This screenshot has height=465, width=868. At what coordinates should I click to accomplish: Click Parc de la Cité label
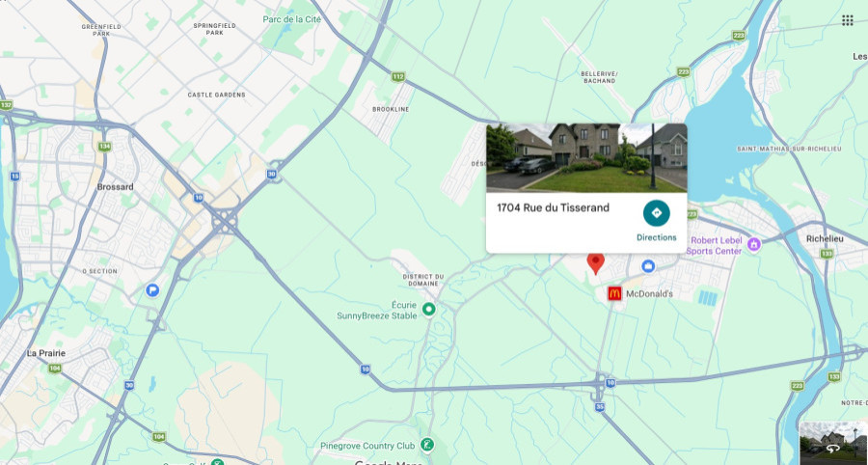point(291,19)
